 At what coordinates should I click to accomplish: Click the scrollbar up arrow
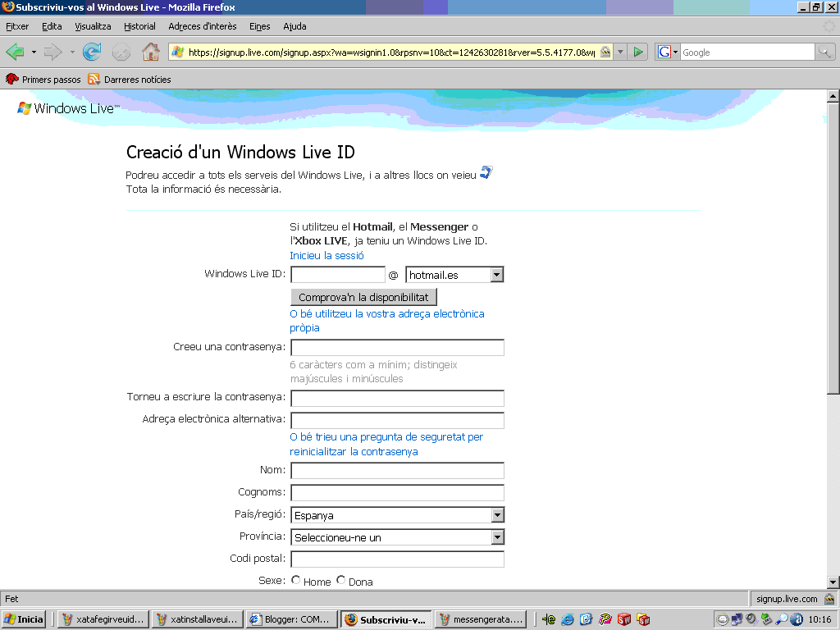(x=833, y=96)
